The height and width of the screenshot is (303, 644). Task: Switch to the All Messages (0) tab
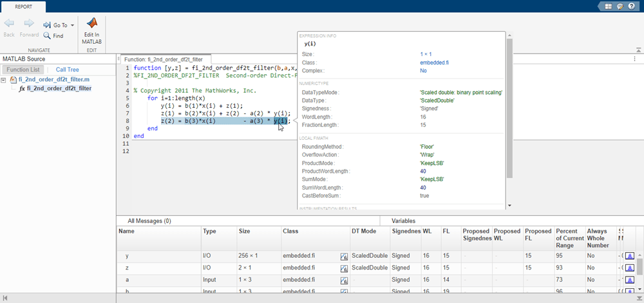point(149,220)
